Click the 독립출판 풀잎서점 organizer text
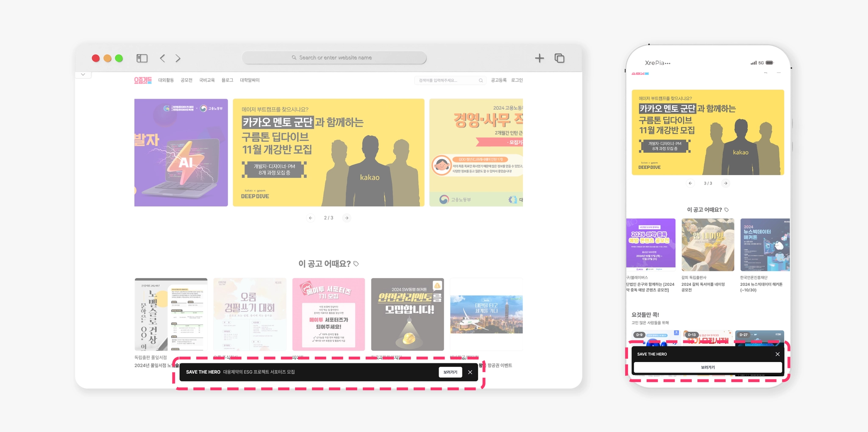The image size is (868, 432). point(150,357)
